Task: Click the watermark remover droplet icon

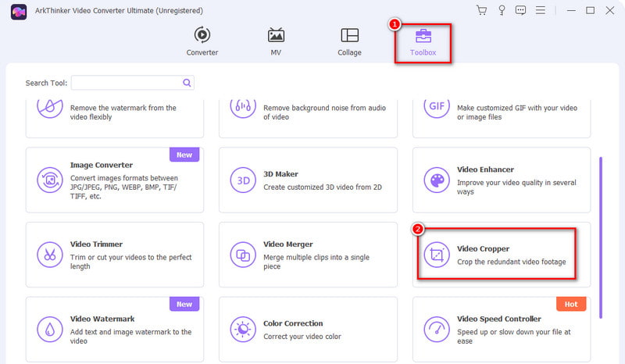Action: [x=50, y=107]
